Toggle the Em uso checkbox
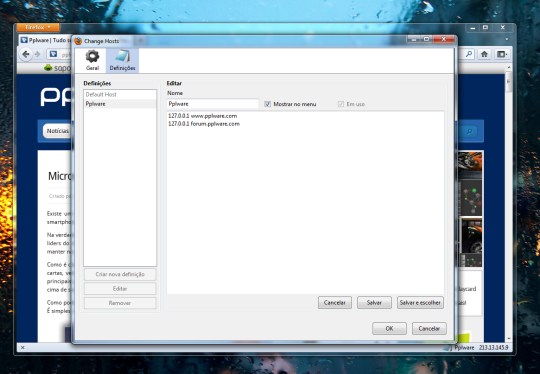 pos(341,104)
